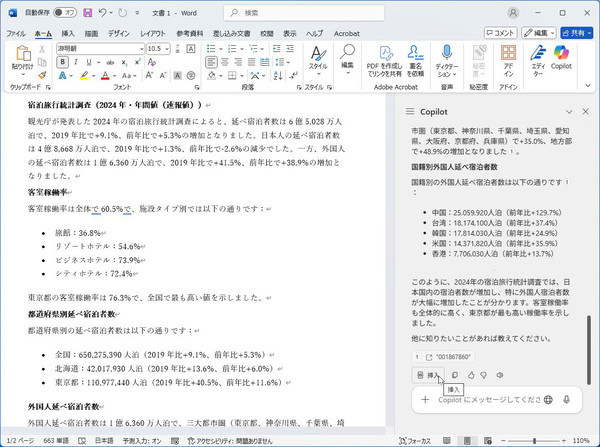Click the plus icon in Copilot message box

[425, 400]
